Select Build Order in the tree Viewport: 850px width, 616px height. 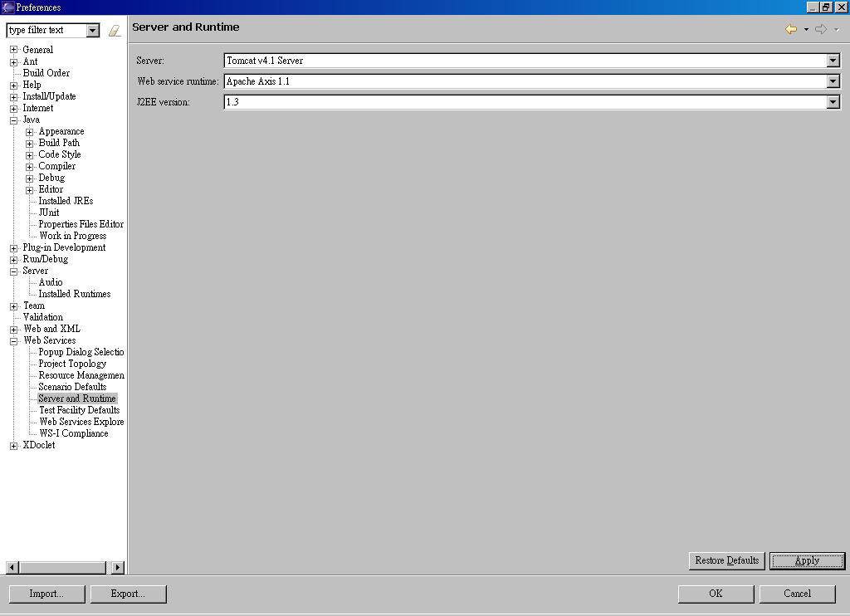click(x=46, y=73)
